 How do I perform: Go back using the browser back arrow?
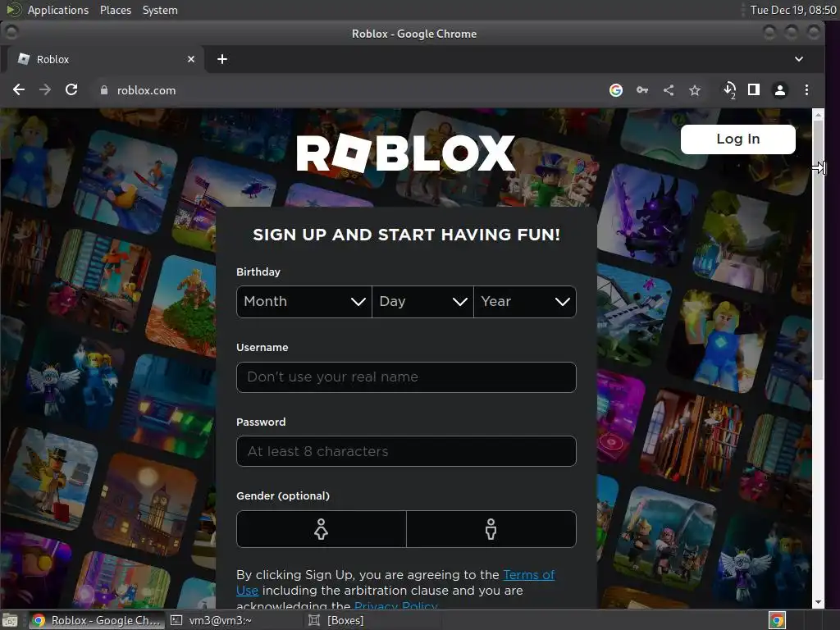click(x=19, y=90)
